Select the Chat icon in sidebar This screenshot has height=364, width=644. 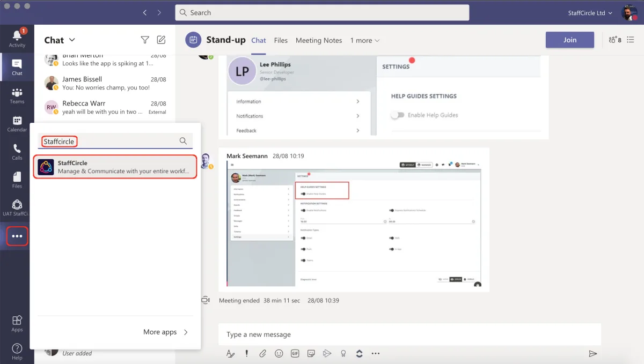click(x=17, y=67)
